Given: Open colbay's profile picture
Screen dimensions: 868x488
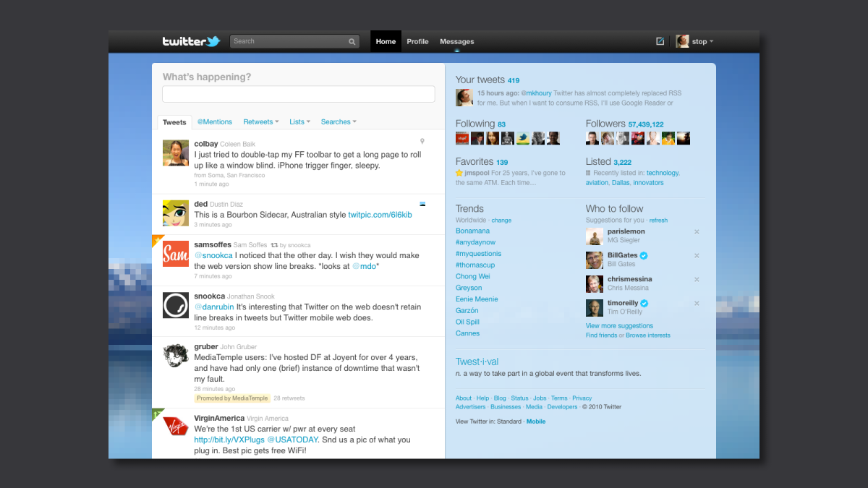Looking at the screenshot, I should 176,153.
